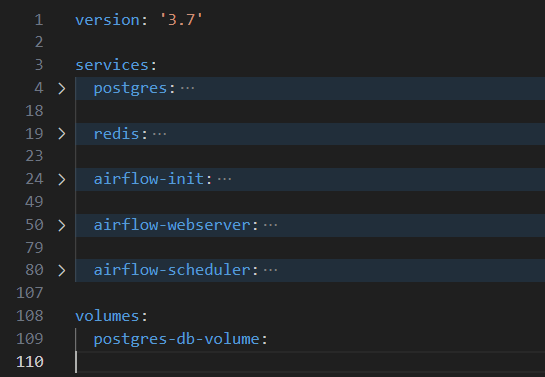This screenshot has width=545, height=377.
Task: Click the ellipsis after airflow-init
Action: pyautogui.click(x=224, y=179)
